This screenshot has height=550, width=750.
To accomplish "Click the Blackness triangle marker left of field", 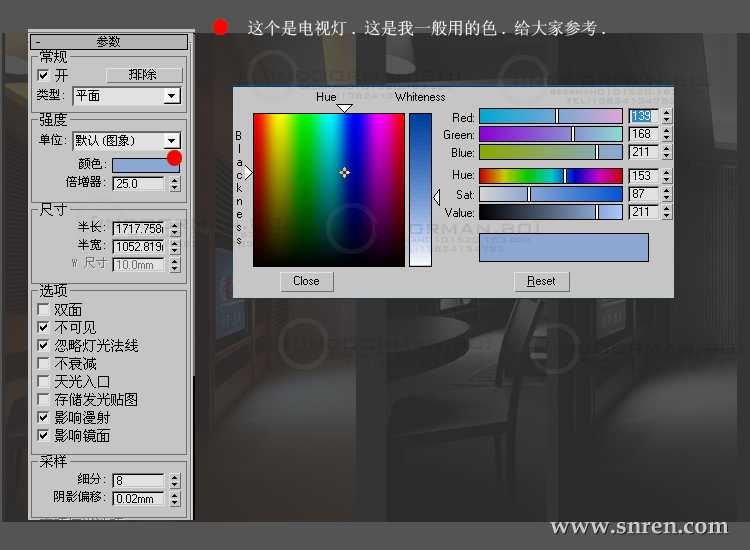I will (x=248, y=173).
